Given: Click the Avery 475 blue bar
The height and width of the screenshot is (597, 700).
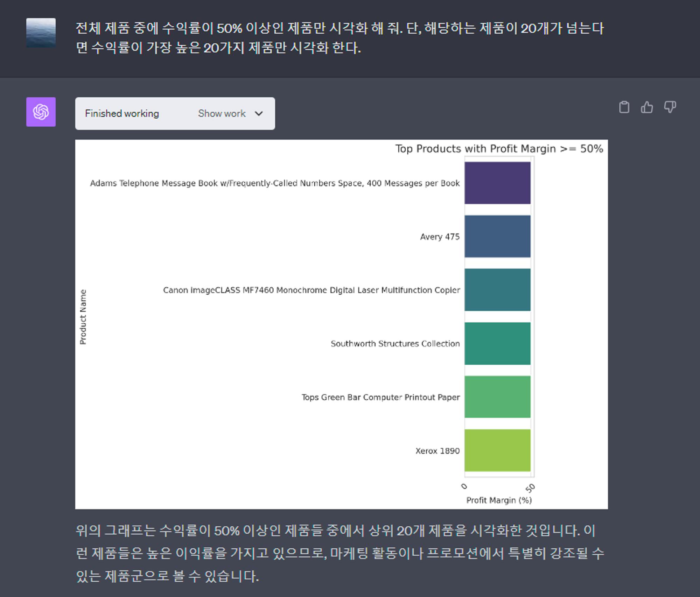Looking at the screenshot, I should click(x=497, y=236).
